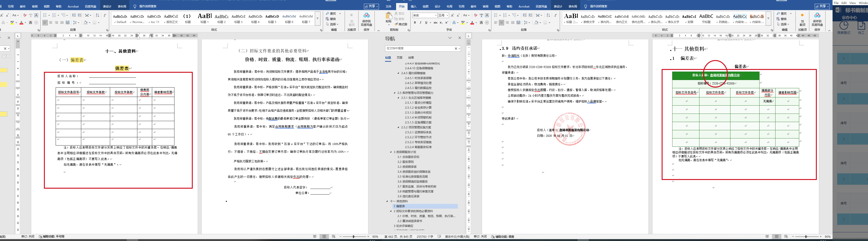Viewport: 868px width, 241px height.
Task: Open 选择 dropdown in right Word window
Action: pyautogui.click(x=783, y=24)
